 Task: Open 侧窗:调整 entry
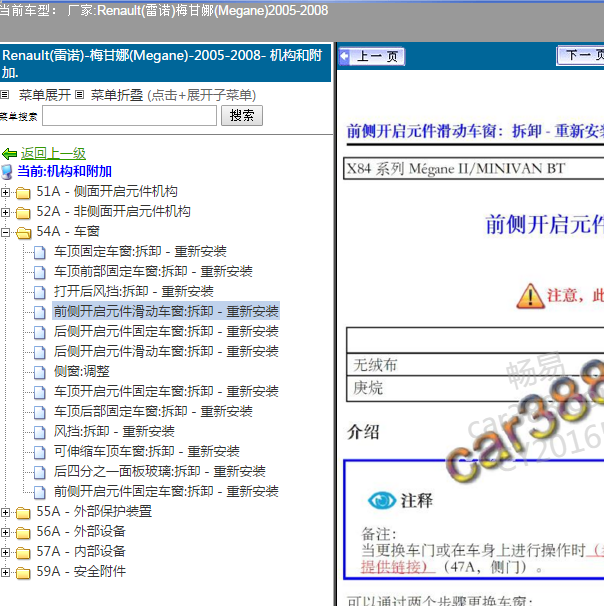pos(82,372)
